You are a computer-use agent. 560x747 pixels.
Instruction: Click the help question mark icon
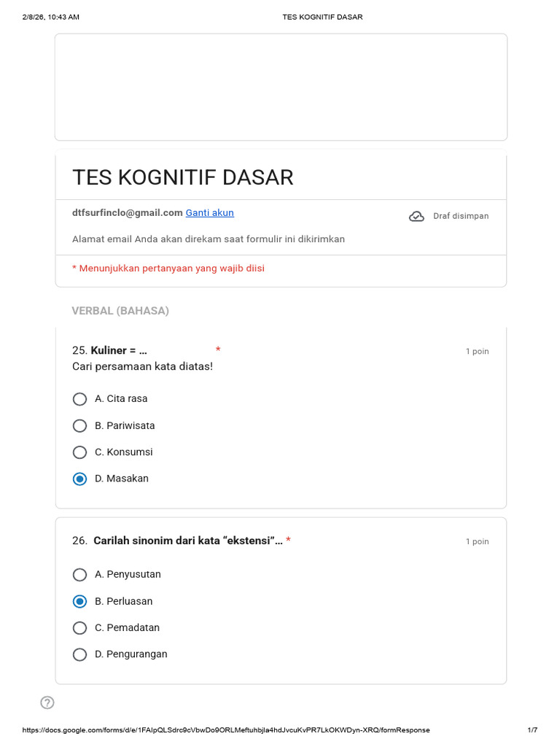tap(47, 703)
